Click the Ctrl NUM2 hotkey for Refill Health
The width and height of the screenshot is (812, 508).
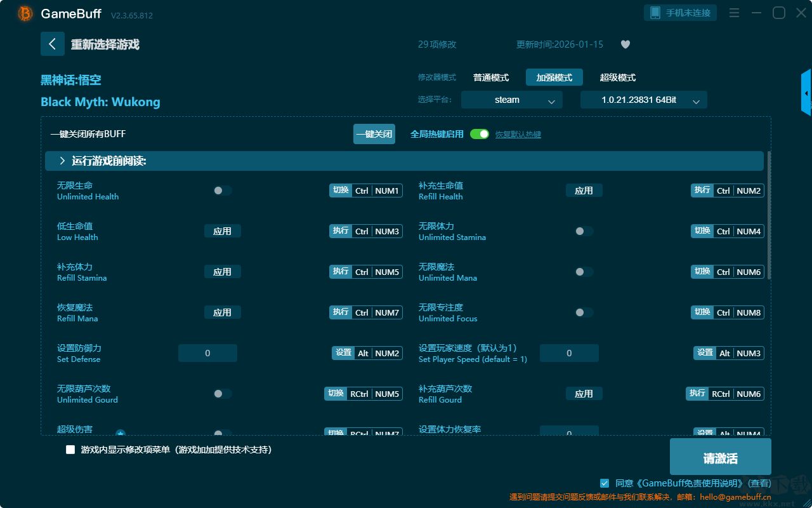[728, 190]
